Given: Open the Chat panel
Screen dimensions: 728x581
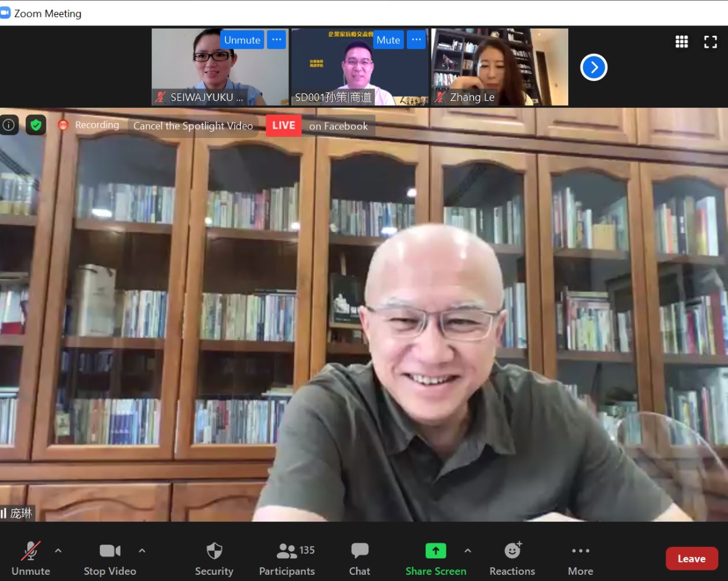Looking at the screenshot, I should coord(360,558).
